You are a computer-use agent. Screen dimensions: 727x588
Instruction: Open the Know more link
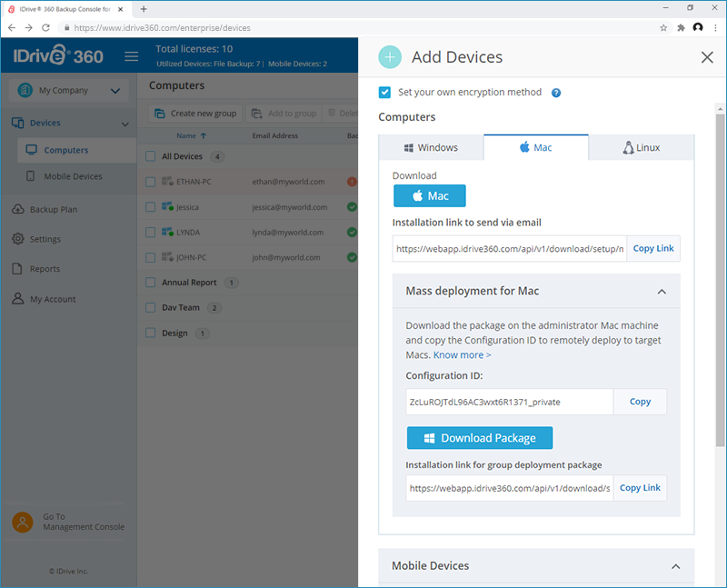click(x=463, y=354)
